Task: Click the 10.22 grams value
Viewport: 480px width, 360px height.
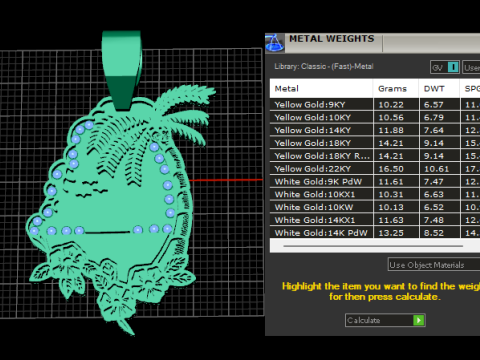Action: click(x=391, y=105)
